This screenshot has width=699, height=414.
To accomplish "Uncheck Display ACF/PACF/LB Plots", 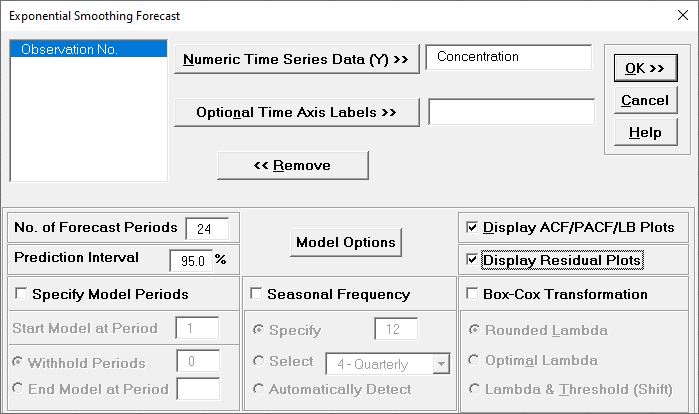I will (472, 228).
